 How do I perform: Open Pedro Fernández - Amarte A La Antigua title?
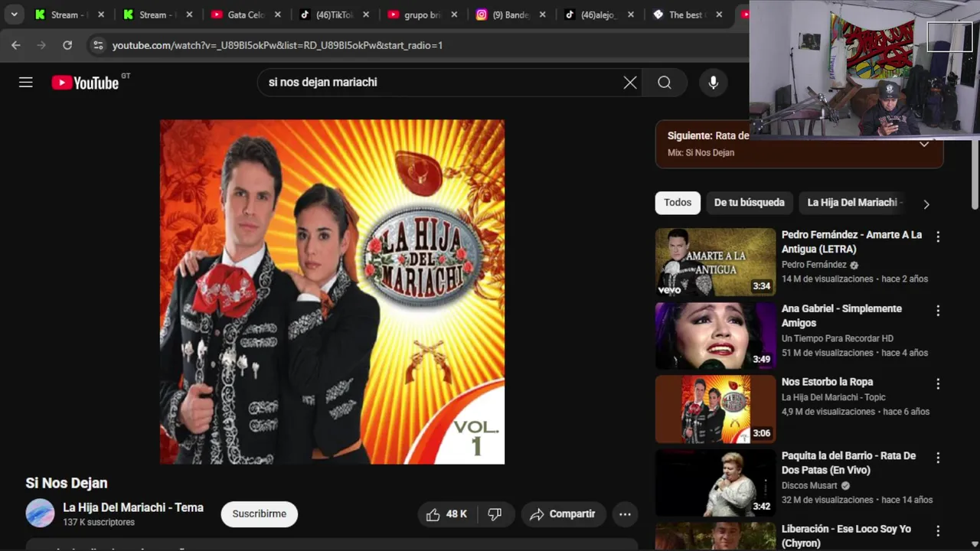click(x=851, y=242)
